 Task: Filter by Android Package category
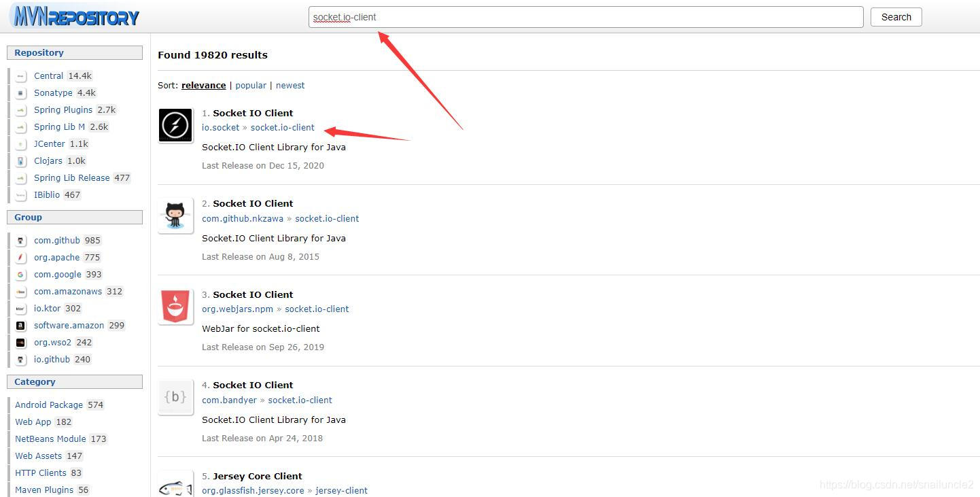point(49,405)
